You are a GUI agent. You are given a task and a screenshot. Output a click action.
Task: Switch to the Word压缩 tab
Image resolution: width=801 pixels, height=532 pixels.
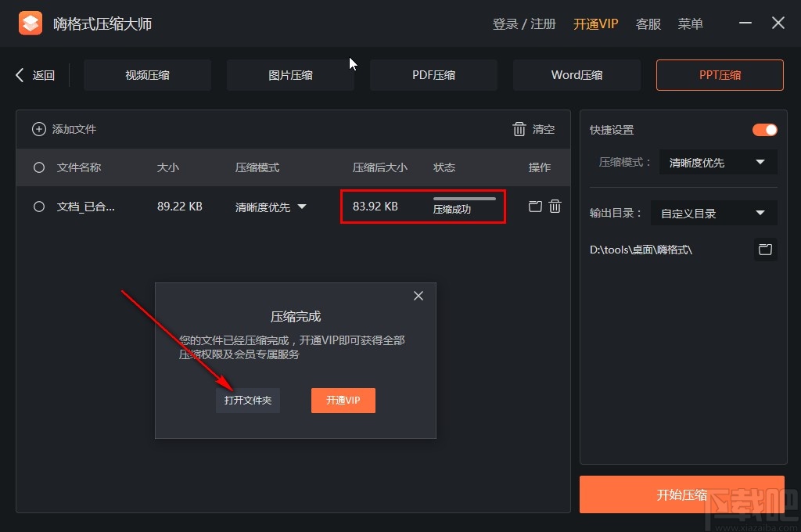coord(577,75)
